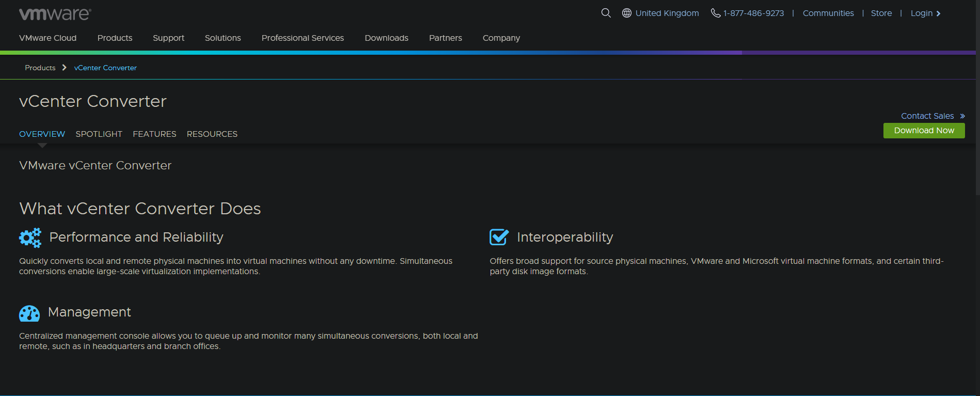Expand the Login arrow

coord(938,13)
